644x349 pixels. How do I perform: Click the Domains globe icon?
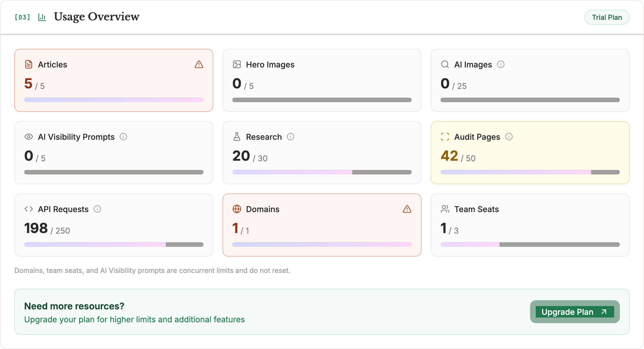237,209
